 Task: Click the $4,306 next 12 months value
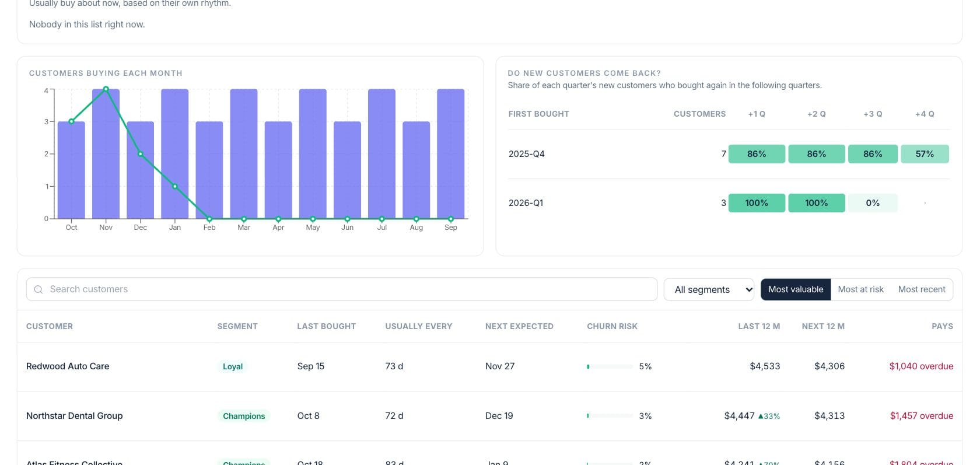click(829, 366)
